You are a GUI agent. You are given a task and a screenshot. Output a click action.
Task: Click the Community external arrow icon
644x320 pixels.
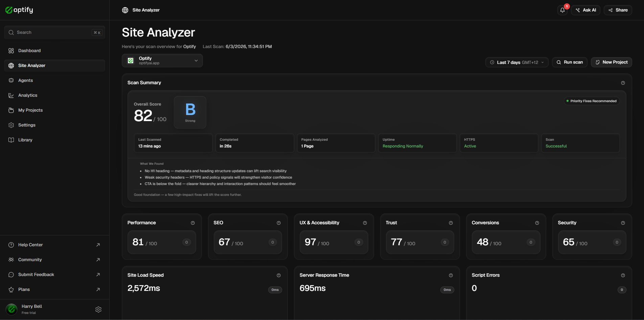[98, 260]
